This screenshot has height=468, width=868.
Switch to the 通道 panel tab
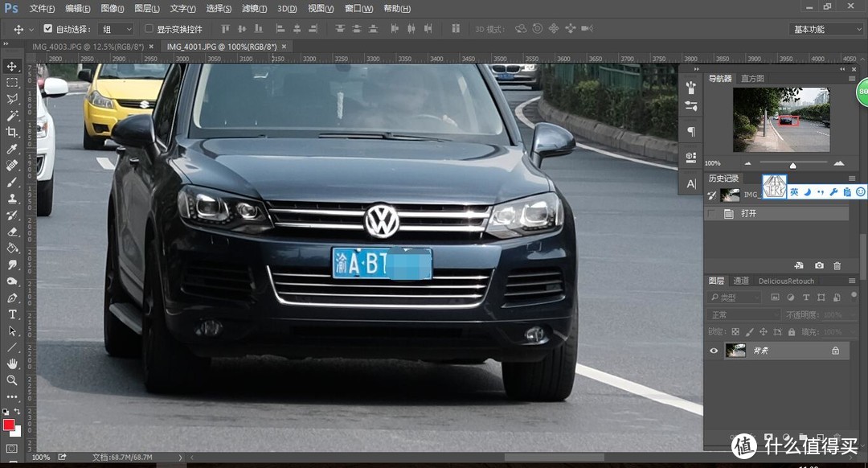click(x=741, y=281)
